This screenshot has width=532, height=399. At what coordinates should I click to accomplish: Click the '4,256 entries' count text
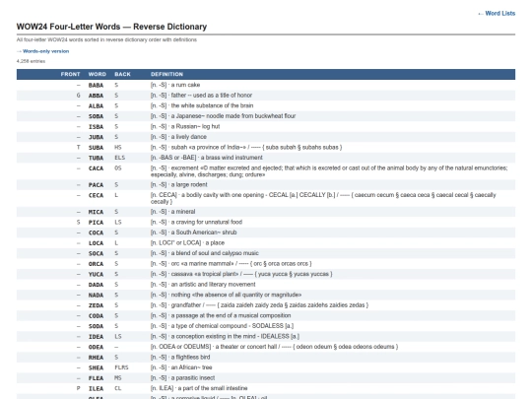(x=31, y=61)
